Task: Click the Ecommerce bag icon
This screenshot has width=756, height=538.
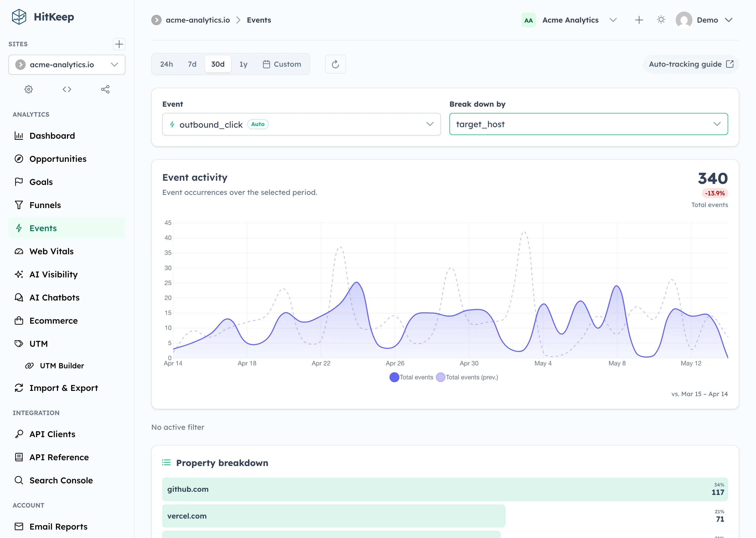Action: click(x=19, y=321)
